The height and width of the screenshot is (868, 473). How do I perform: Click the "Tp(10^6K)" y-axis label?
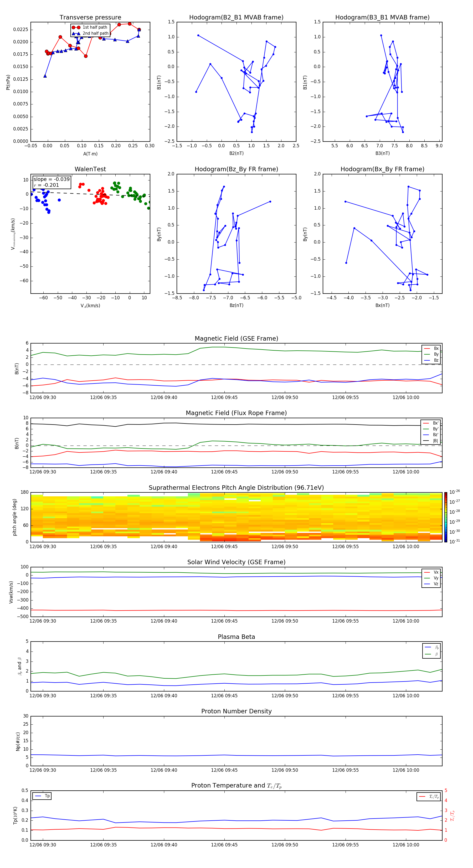pos(15,816)
